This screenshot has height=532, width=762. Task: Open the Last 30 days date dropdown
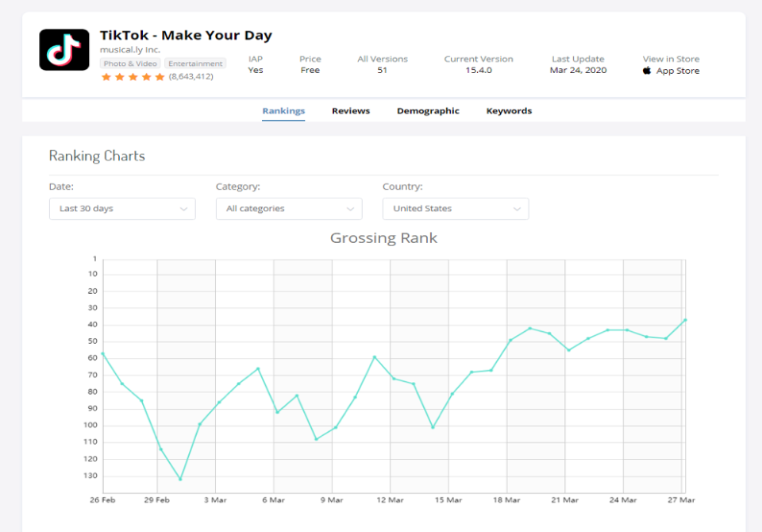tap(122, 209)
